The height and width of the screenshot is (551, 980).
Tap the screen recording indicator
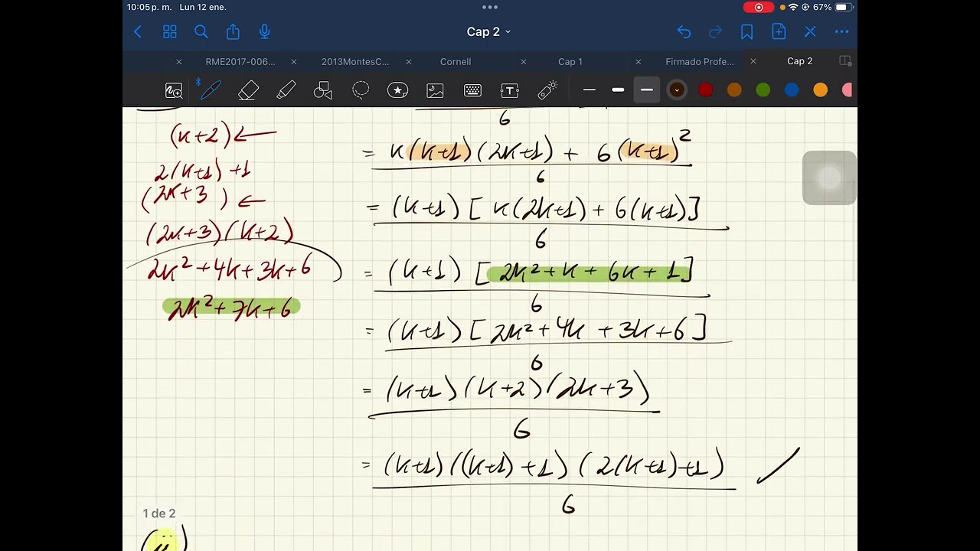point(759,7)
